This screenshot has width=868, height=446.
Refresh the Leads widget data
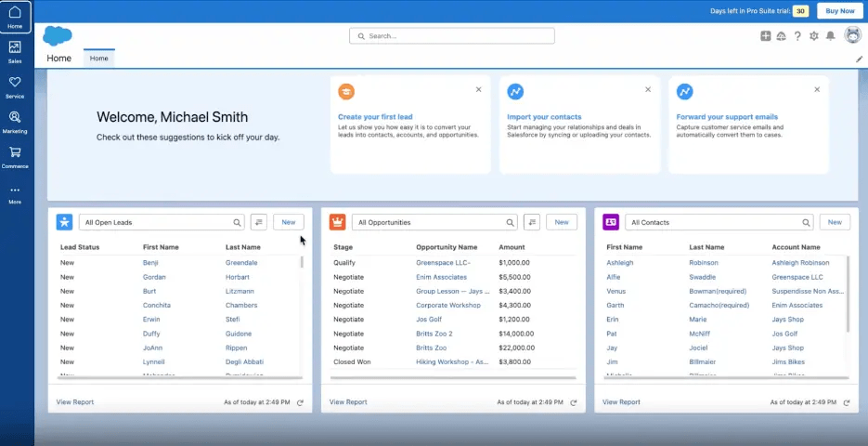point(300,402)
